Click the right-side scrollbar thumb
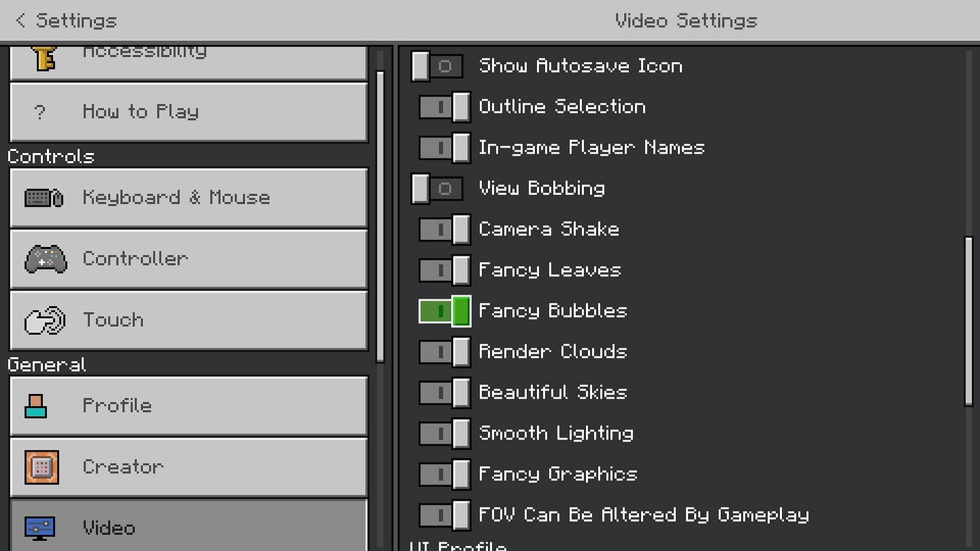 coord(969,320)
